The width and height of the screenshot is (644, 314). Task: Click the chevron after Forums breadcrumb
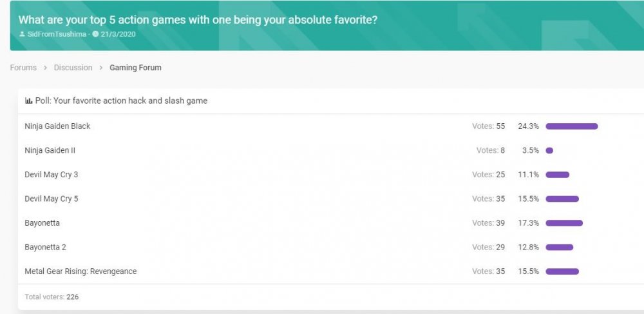[45, 68]
